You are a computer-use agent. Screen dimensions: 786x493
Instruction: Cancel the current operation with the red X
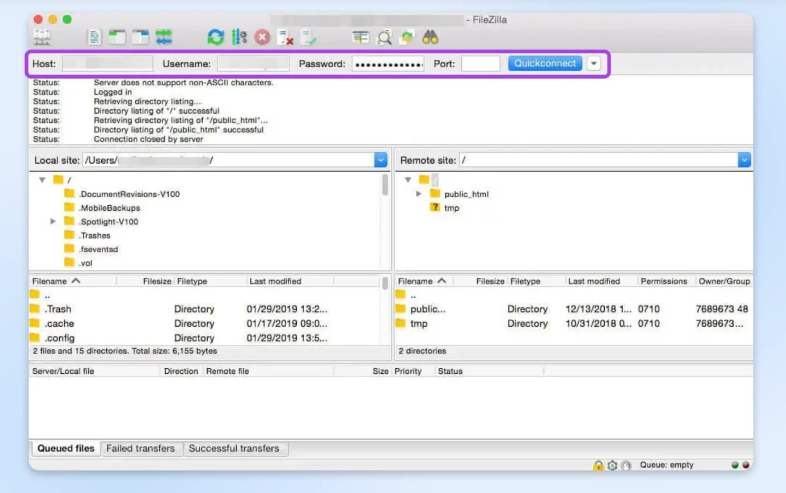click(x=262, y=37)
